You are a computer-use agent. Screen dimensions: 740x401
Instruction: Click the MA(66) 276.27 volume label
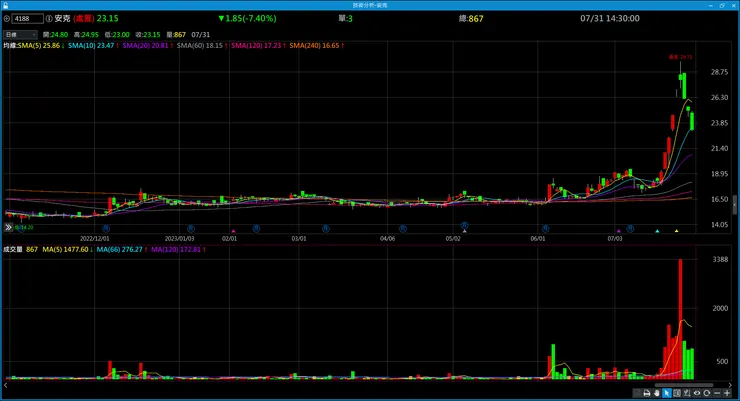(121, 250)
